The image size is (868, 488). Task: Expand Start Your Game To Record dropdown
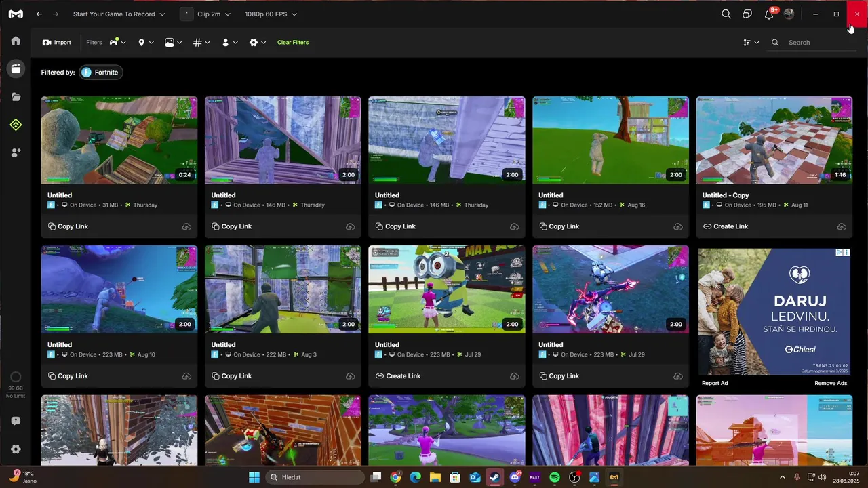(119, 14)
